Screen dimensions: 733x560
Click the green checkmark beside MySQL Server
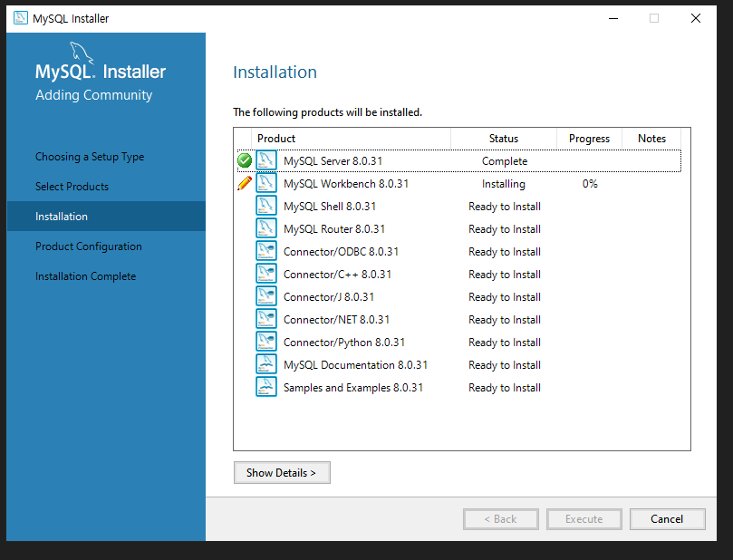pos(245,160)
